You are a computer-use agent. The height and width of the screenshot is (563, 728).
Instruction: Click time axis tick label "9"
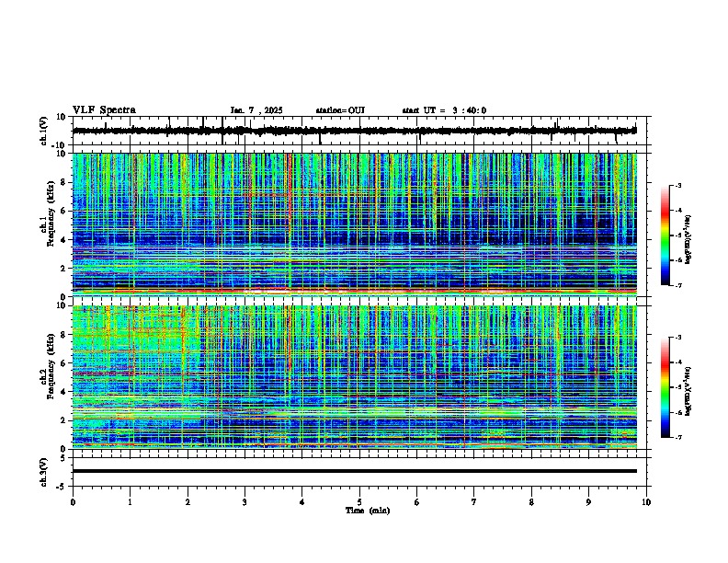[588, 502]
